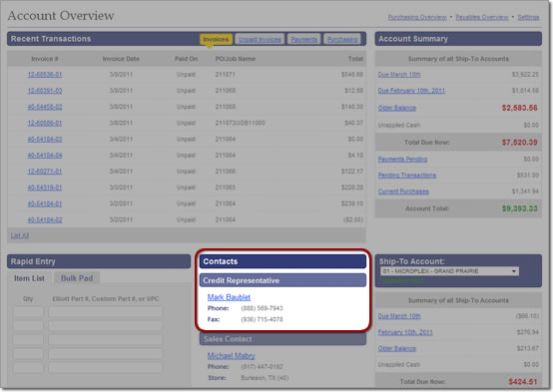Click the Invoice # column header
Screen dimensions: 553x392
click(x=45, y=59)
